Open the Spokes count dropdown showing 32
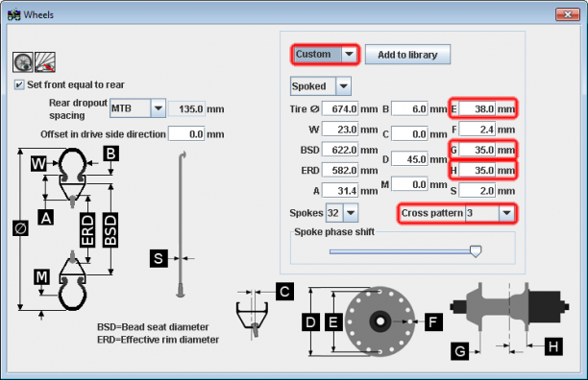Screen dimensions: 588x380 pos(342,213)
